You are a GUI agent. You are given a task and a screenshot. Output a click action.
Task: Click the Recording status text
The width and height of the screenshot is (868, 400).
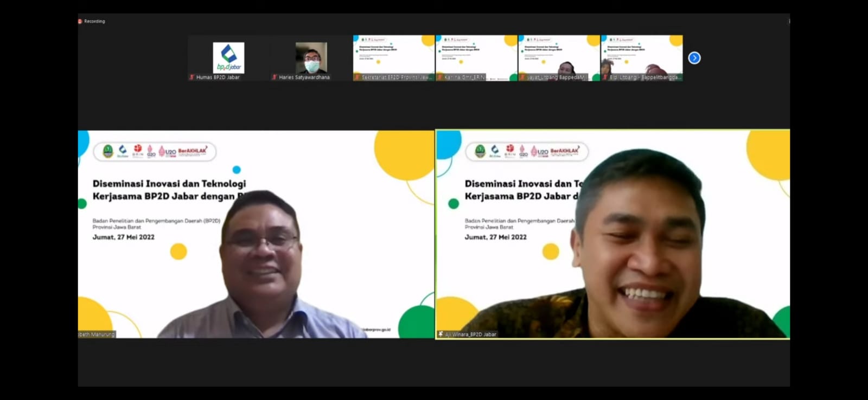coord(95,21)
